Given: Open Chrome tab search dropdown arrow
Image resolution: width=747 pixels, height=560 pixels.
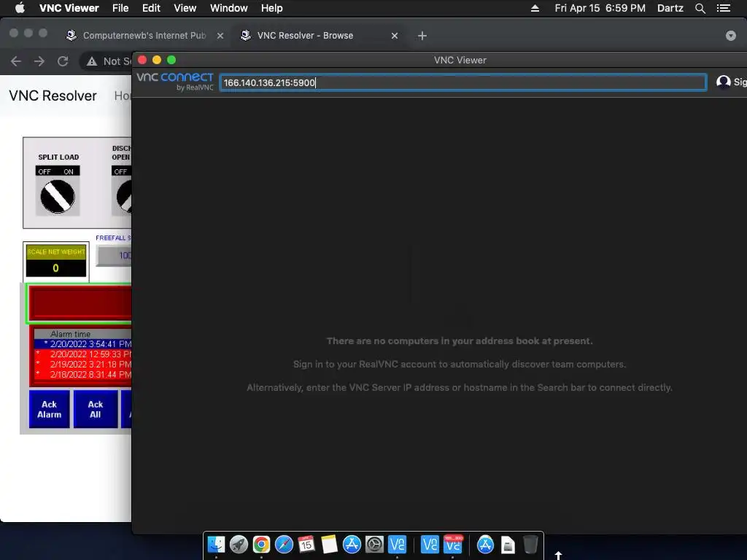Looking at the screenshot, I should click(731, 36).
